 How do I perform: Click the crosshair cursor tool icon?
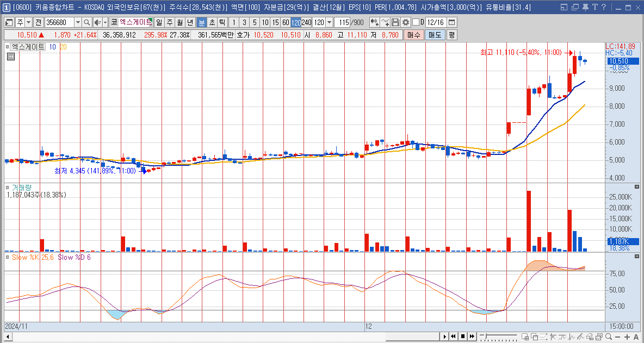553,336
